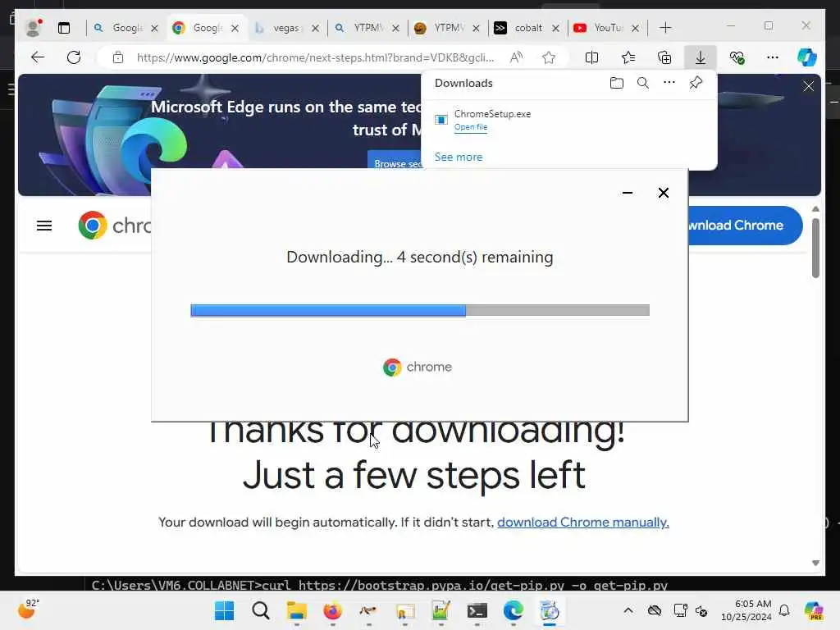Reload the page with refresh icon

point(74,57)
